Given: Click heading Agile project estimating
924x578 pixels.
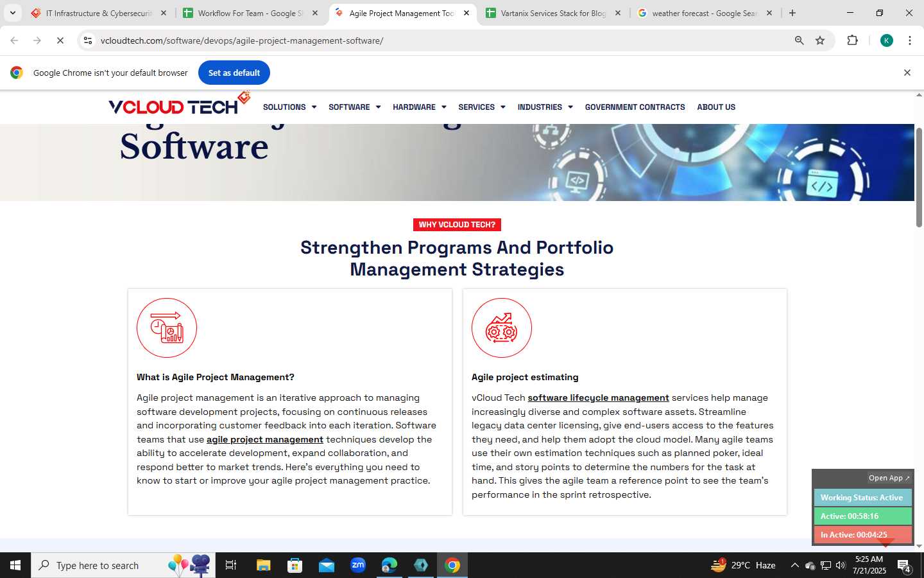Looking at the screenshot, I should click(x=525, y=377).
